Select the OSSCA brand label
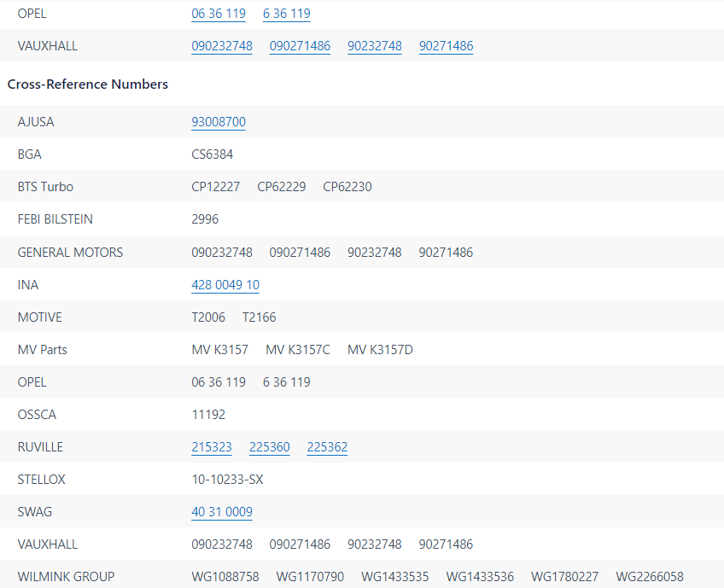 pyautogui.click(x=37, y=415)
